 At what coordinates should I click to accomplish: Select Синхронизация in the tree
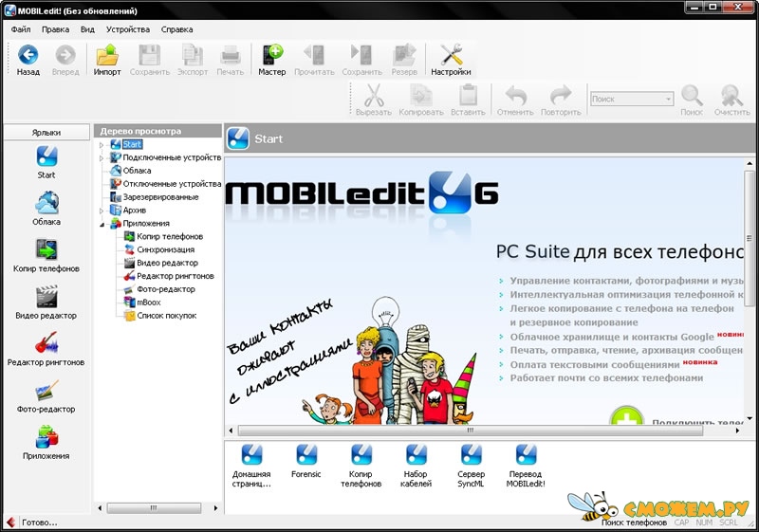(165, 249)
